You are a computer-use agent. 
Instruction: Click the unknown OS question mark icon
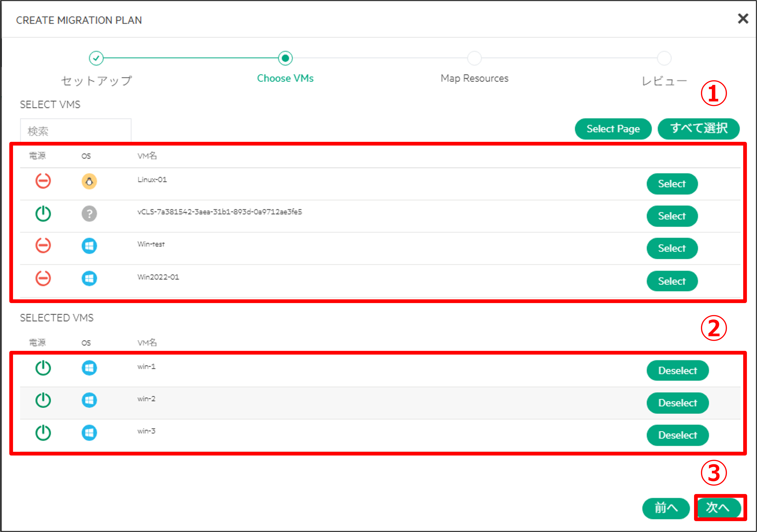89,214
